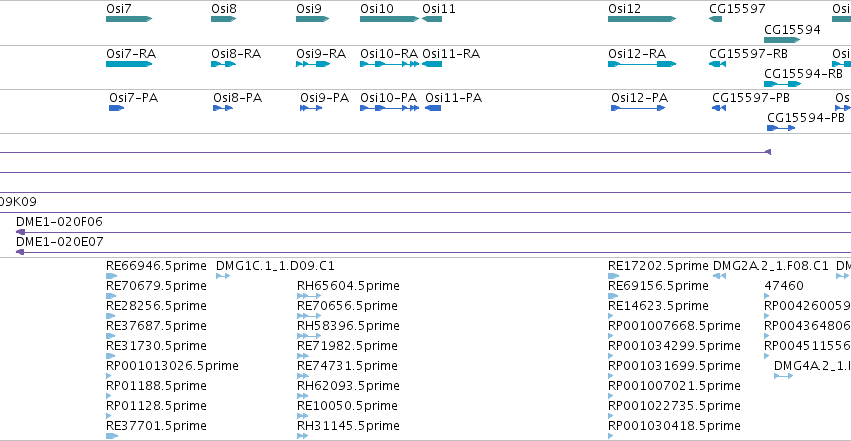
Task: Select the CG15597 gene glyph
Action: point(715,19)
